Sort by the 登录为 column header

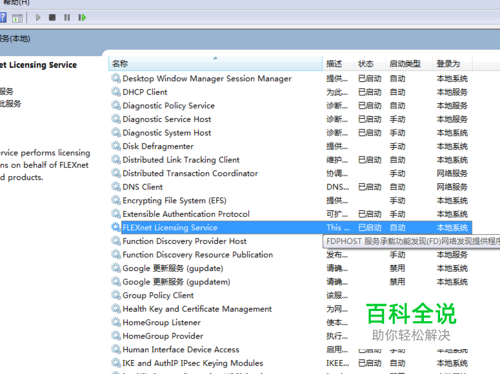click(452, 63)
